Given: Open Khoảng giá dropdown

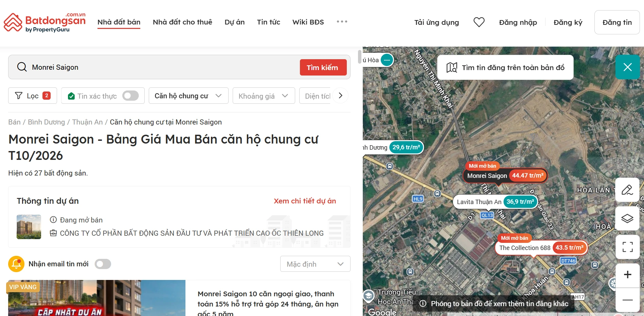Looking at the screenshot, I should (264, 96).
